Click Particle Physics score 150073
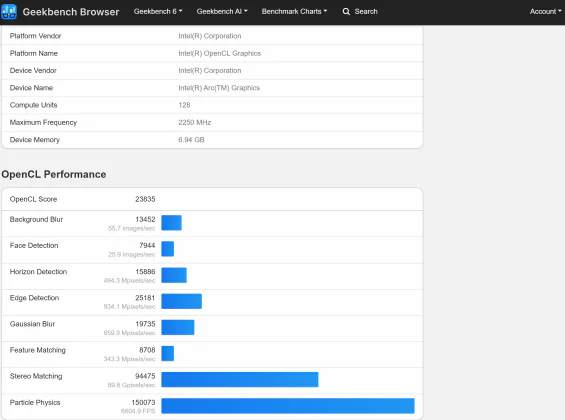Screen dimensions: 565x420 click(143, 402)
